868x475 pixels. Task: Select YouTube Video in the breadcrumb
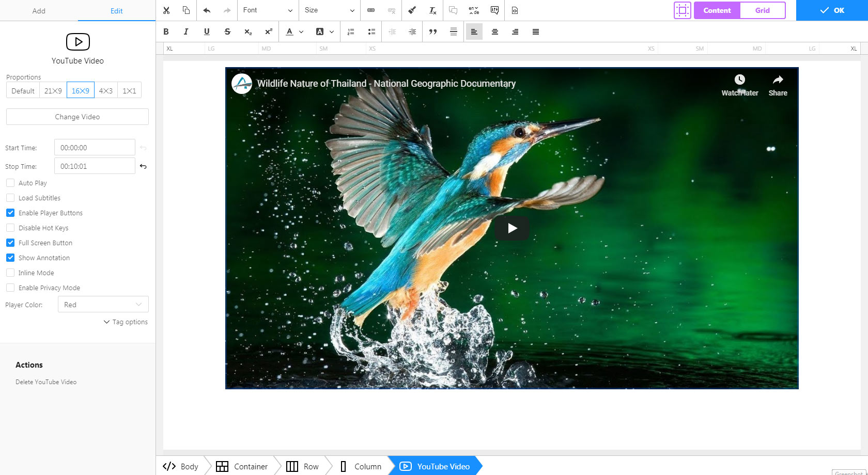tap(435, 466)
